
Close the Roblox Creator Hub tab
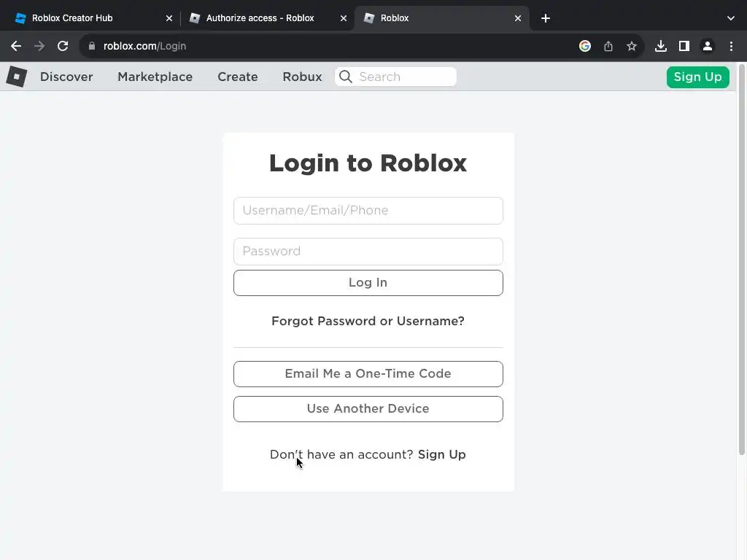point(169,18)
